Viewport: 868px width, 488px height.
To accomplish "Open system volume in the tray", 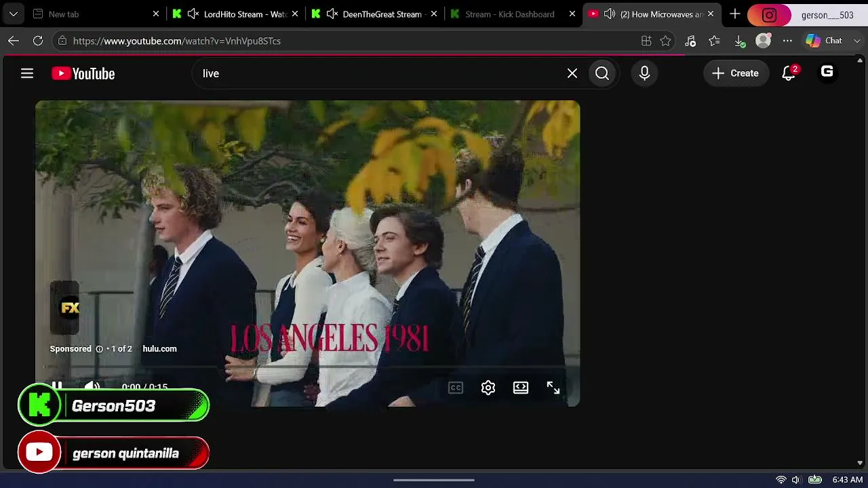I will 796,480.
